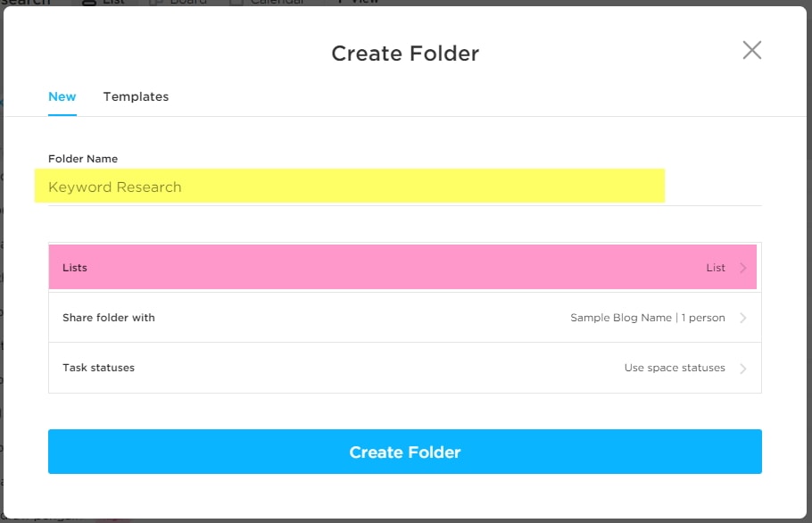Choose Use space statuses value
This screenshot has width=812, height=523.
point(675,368)
